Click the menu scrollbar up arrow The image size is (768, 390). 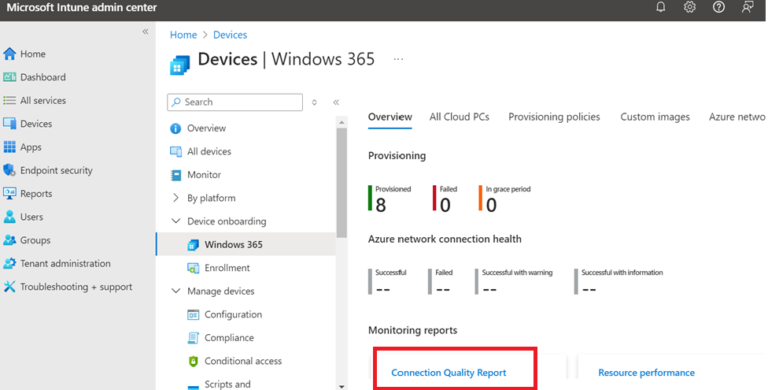[342, 122]
